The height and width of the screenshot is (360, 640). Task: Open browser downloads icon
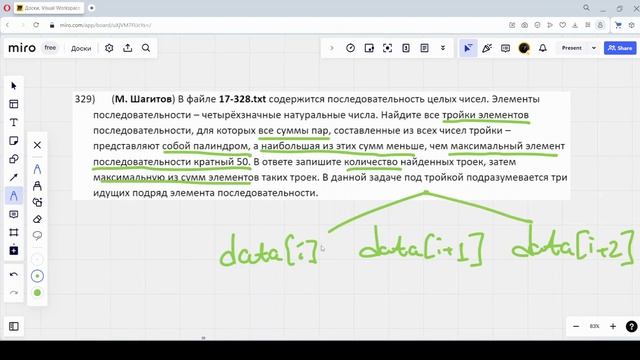[575, 25]
